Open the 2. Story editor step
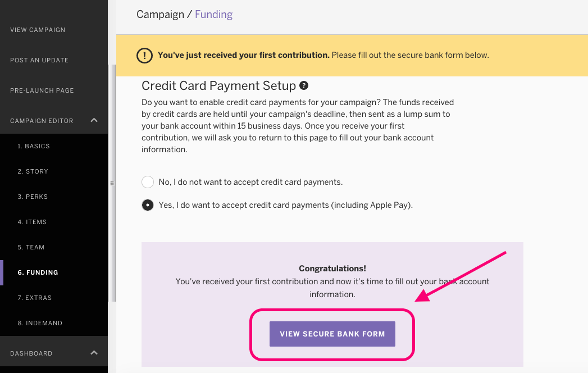This screenshot has height=373, width=588. tap(33, 171)
